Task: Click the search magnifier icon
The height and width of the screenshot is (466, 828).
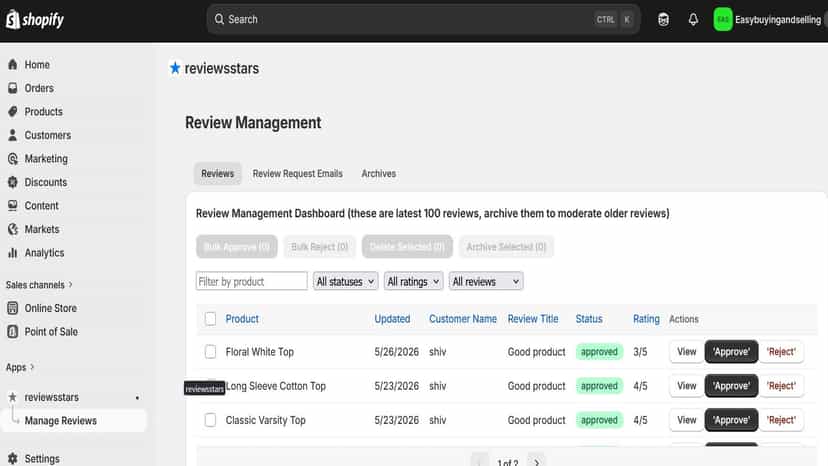Action: 219,20
